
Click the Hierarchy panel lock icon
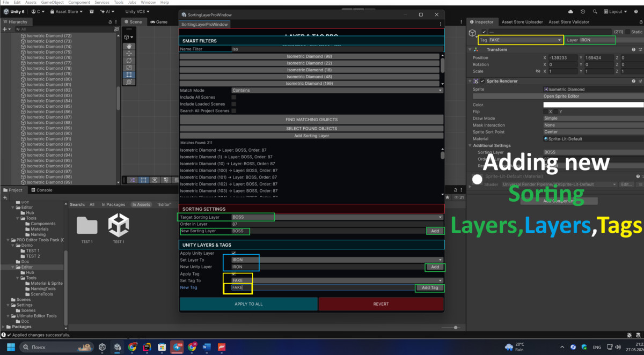pos(111,22)
